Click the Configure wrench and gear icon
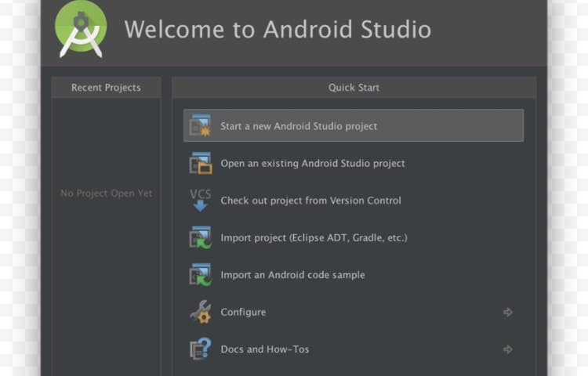 point(201,312)
